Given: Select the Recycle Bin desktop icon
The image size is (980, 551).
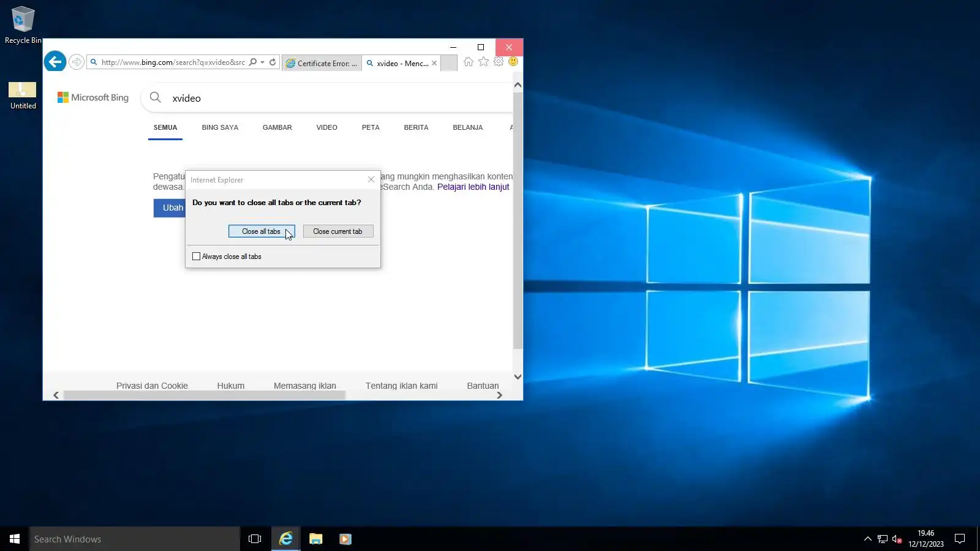Looking at the screenshot, I should click(x=23, y=26).
